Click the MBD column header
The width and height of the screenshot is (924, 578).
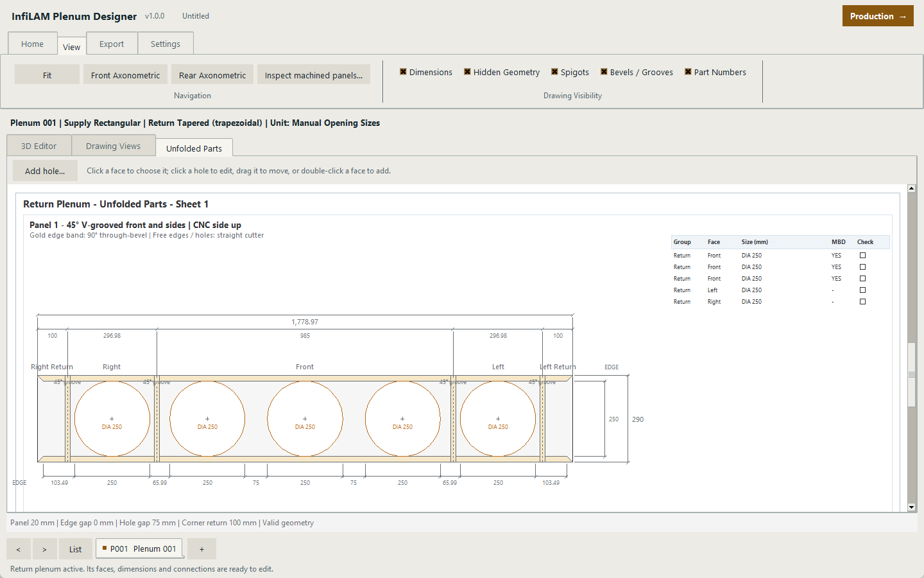(x=839, y=242)
